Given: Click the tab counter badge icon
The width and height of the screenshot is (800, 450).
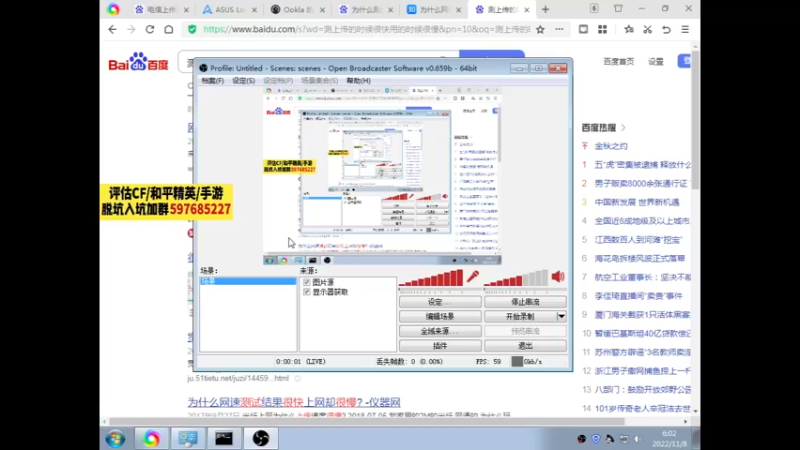Looking at the screenshot, I should click(x=594, y=9).
